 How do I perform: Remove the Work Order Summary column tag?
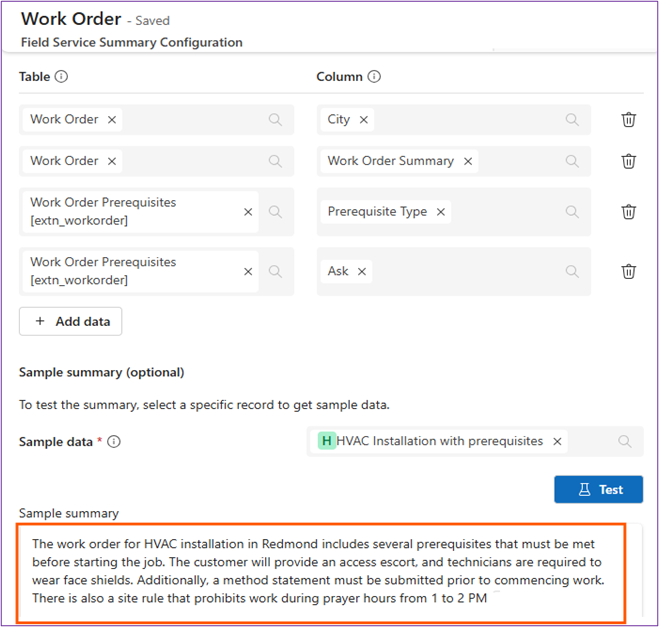coord(468,161)
